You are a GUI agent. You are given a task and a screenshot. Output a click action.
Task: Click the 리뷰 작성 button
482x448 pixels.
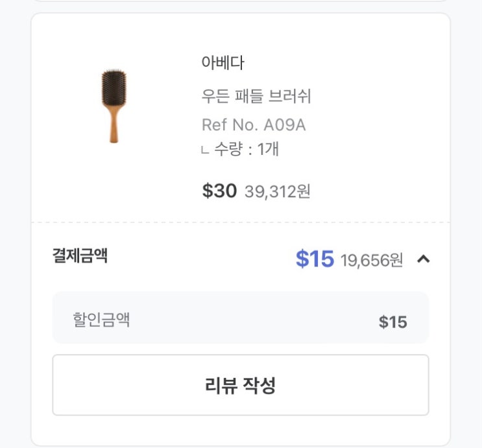(x=241, y=385)
